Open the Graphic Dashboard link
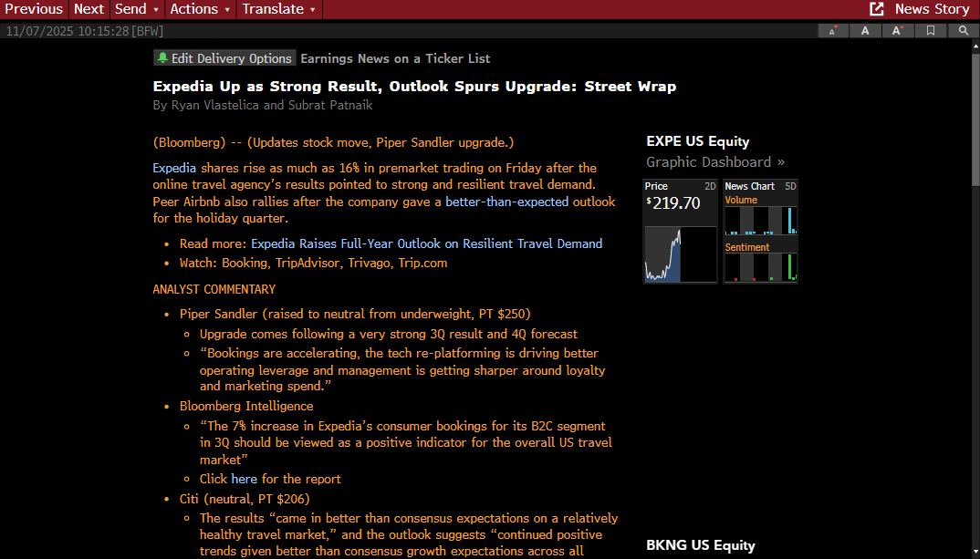Image resolution: width=980 pixels, height=559 pixels. point(715,162)
